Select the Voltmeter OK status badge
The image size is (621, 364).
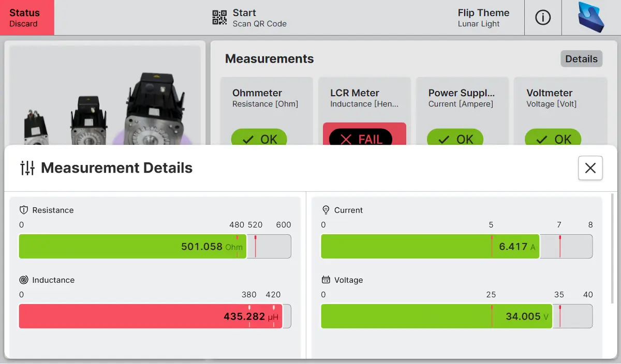pos(553,139)
